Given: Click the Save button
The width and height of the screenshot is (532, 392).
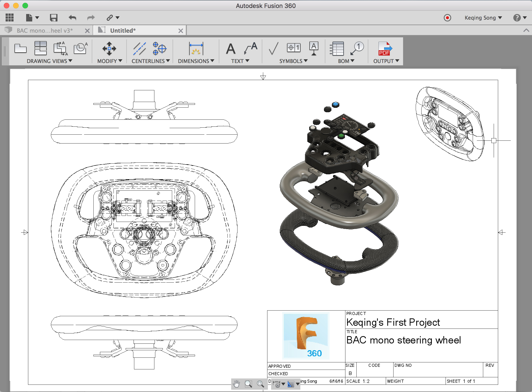Looking at the screenshot, I should [54, 18].
